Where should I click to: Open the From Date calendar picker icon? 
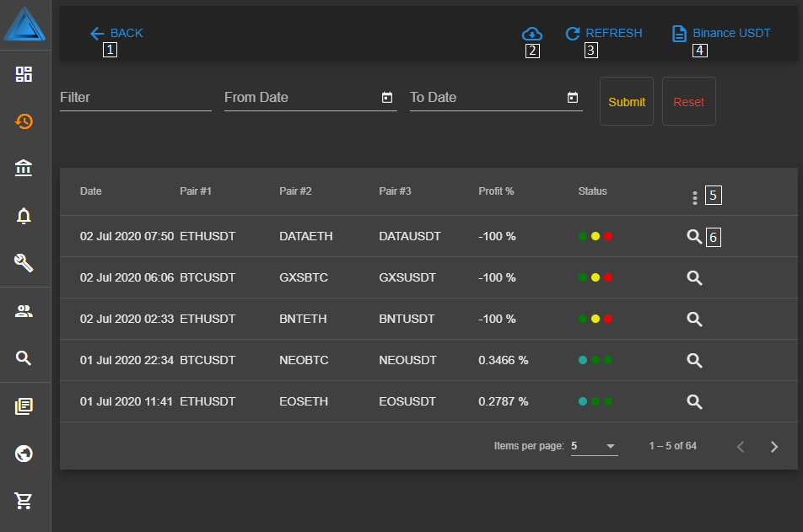click(387, 97)
